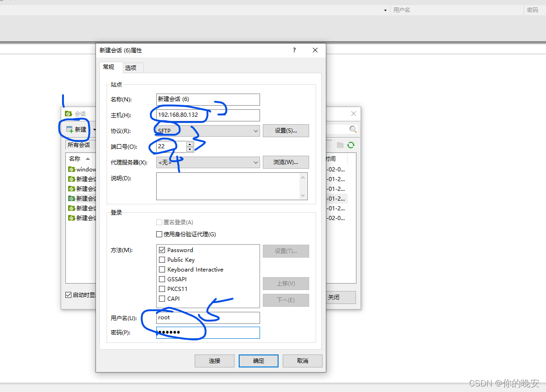Click the 关闭 button in the Sessions window
The width and height of the screenshot is (546, 392).
(x=341, y=297)
